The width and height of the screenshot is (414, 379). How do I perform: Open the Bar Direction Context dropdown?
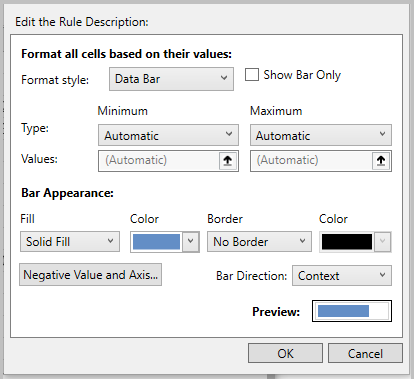(342, 276)
